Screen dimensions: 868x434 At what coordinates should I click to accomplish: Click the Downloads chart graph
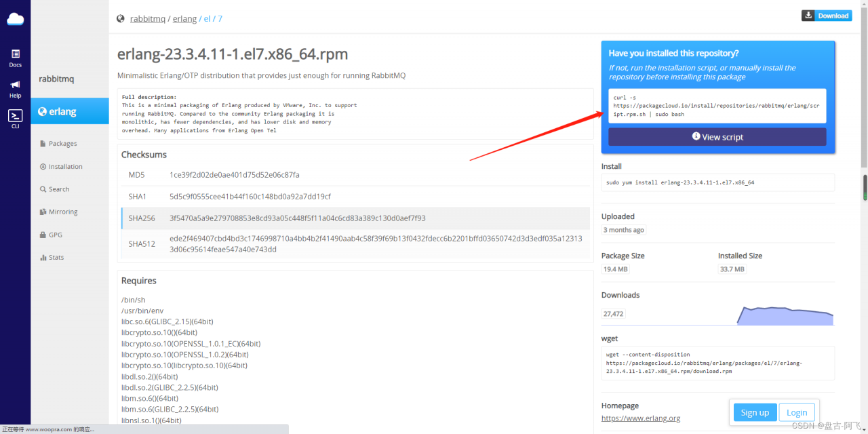pos(785,315)
